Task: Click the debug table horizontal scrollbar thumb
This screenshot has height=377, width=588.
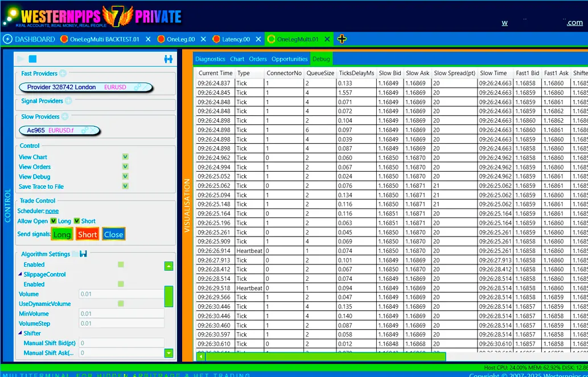Action: coord(326,357)
